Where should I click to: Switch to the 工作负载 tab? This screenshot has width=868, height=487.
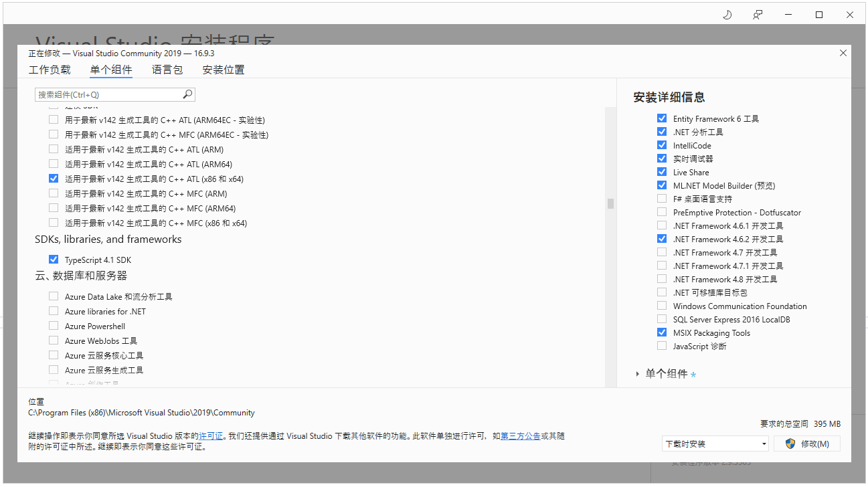[50, 70]
